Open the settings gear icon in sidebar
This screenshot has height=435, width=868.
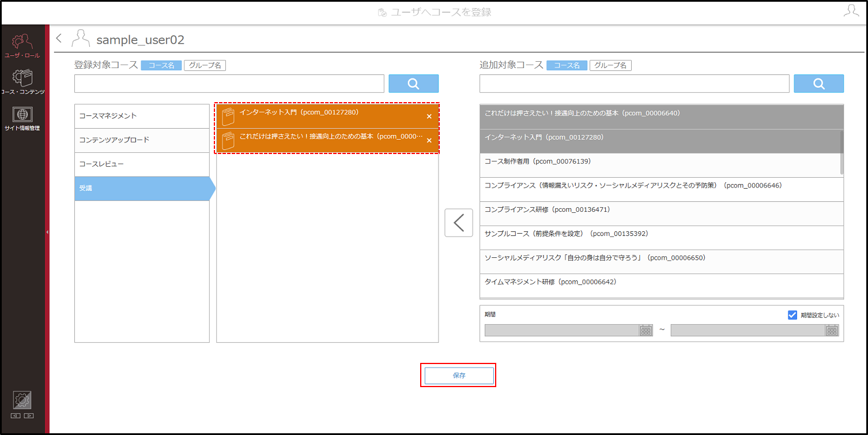(22, 400)
